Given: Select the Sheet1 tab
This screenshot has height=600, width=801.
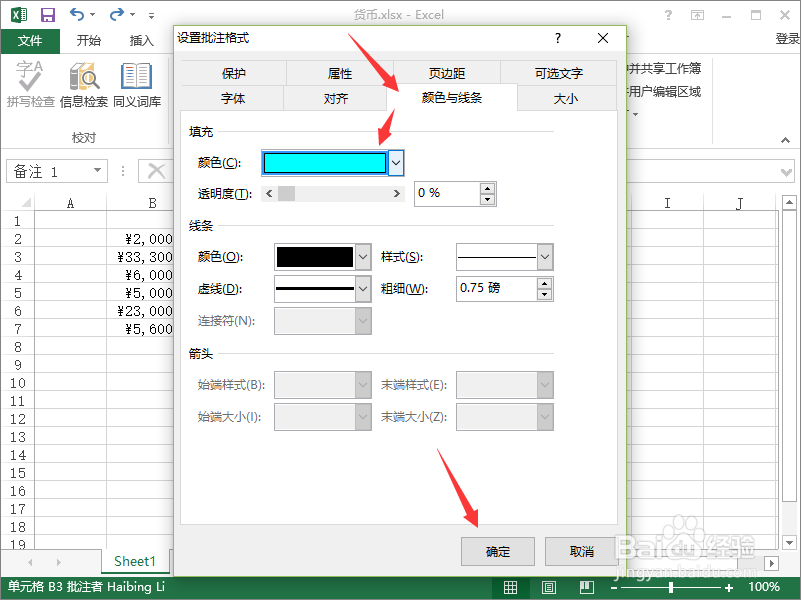Looking at the screenshot, I should [x=135, y=561].
